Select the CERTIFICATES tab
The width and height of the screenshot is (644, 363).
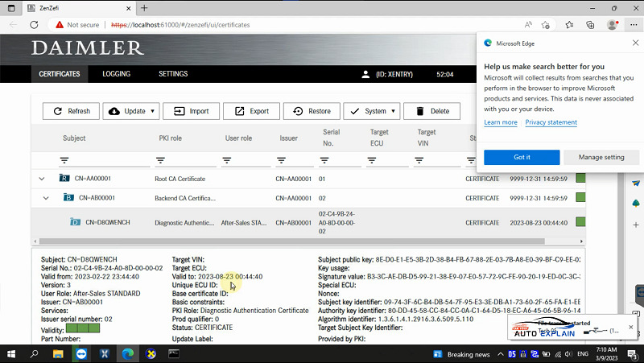60,74
